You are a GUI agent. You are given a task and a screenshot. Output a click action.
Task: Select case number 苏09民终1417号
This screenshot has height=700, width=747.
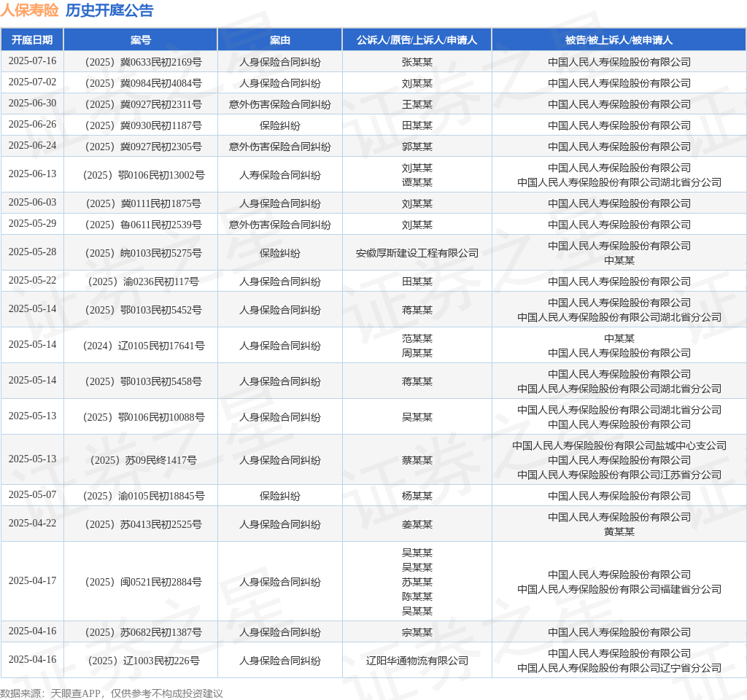click(x=144, y=460)
